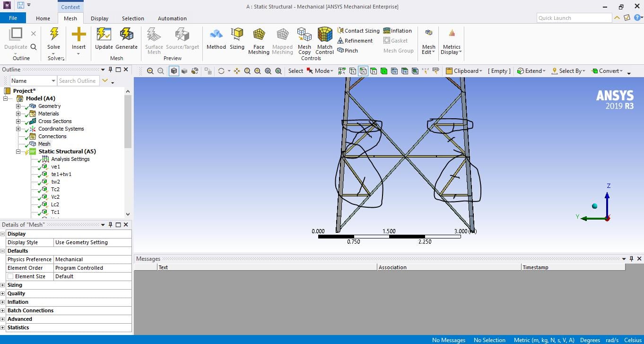The width and height of the screenshot is (644, 344).
Task: Click the find magnifier in Outline group
Action: 34,47
